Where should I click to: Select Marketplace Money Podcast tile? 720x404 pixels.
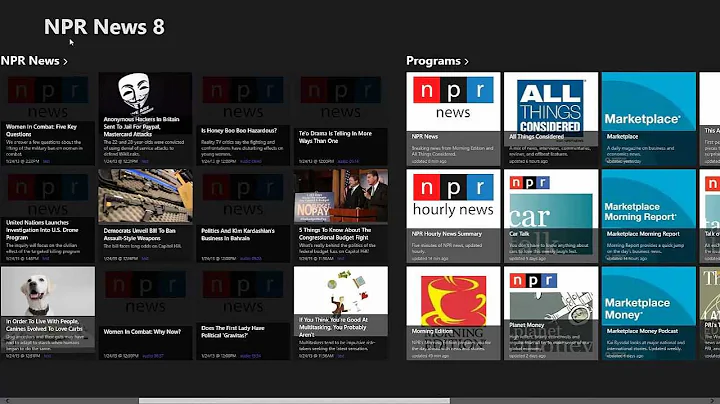click(649, 313)
